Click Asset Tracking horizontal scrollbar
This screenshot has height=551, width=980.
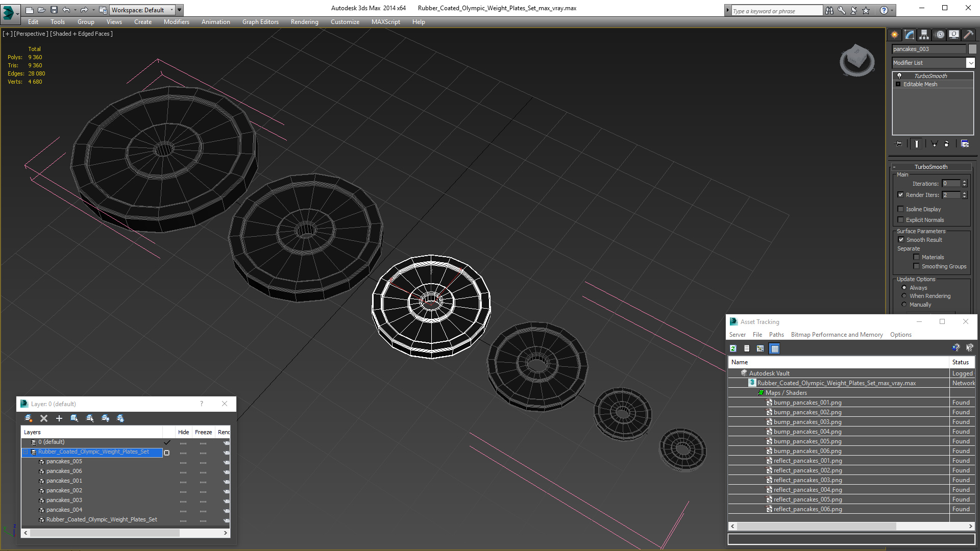(851, 526)
